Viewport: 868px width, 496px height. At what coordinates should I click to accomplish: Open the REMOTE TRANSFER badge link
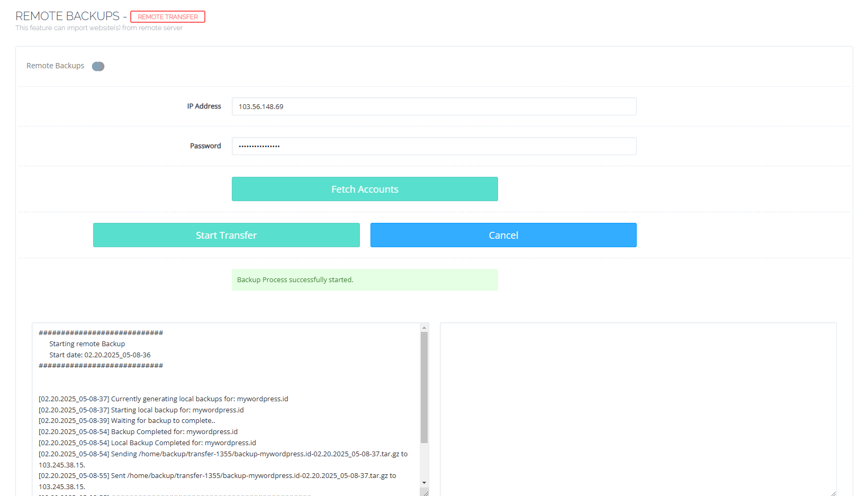coord(167,16)
